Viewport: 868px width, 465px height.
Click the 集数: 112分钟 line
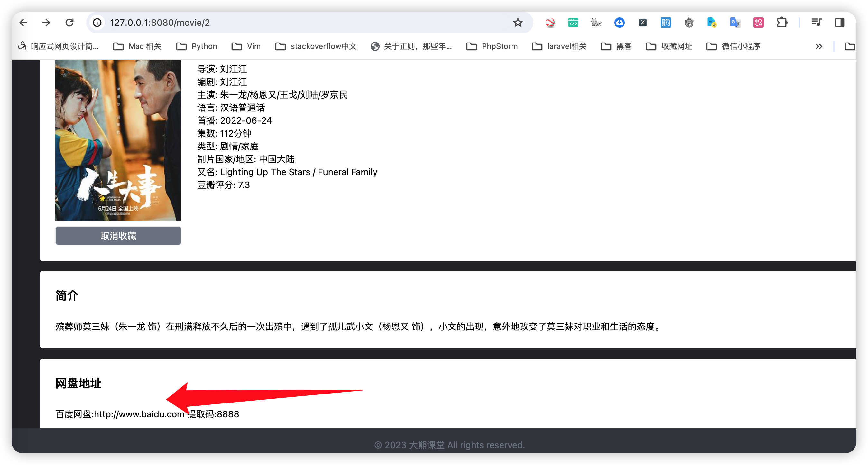[x=224, y=133]
